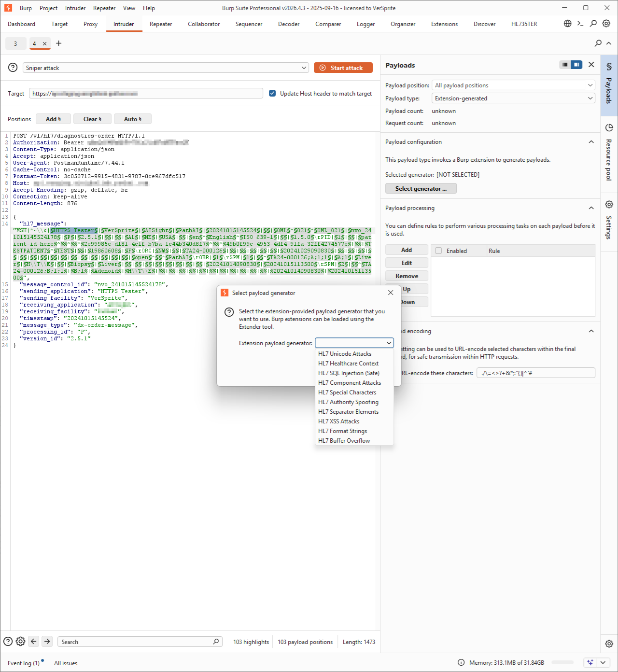The height and width of the screenshot is (672, 618).
Task: Open the Repeater tool tab
Action: [x=161, y=24]
